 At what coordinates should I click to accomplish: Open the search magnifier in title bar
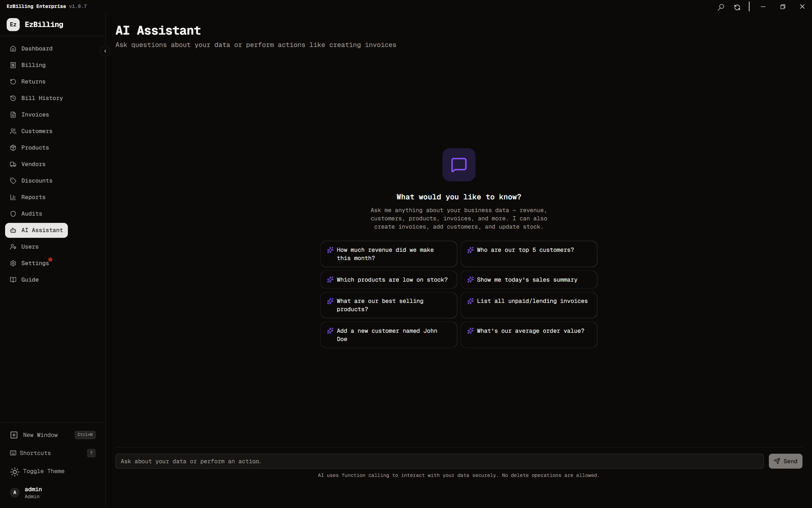(x=720, y=7)
